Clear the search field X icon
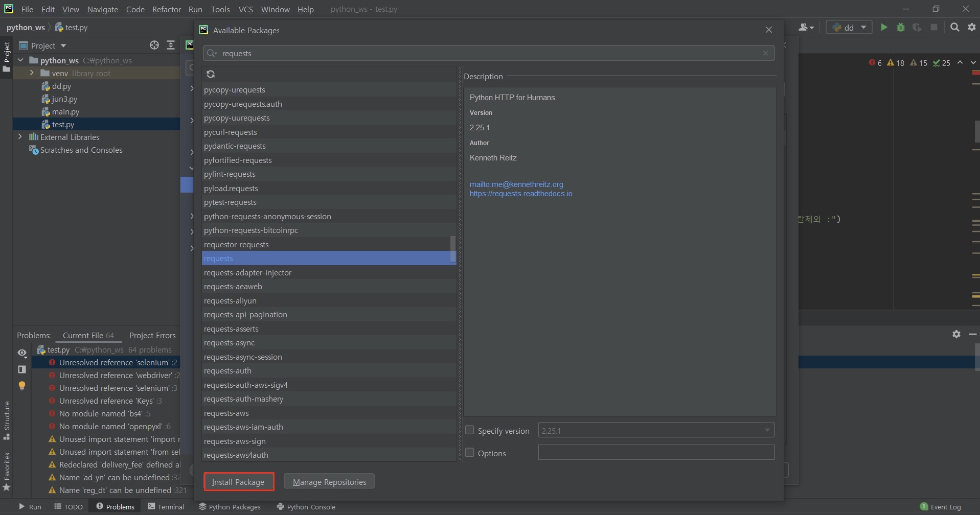This screenshot has width=980, height=515. pyautogui.click(x=766, y=53)
